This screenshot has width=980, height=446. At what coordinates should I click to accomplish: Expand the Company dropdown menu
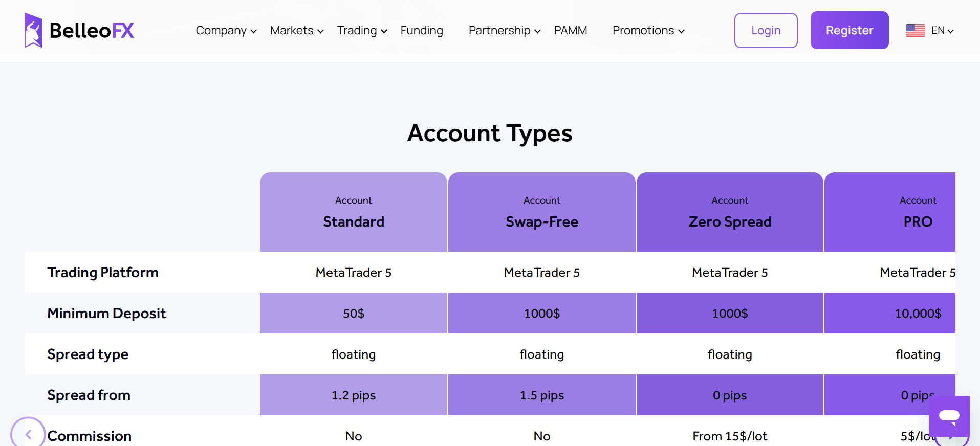226,31
